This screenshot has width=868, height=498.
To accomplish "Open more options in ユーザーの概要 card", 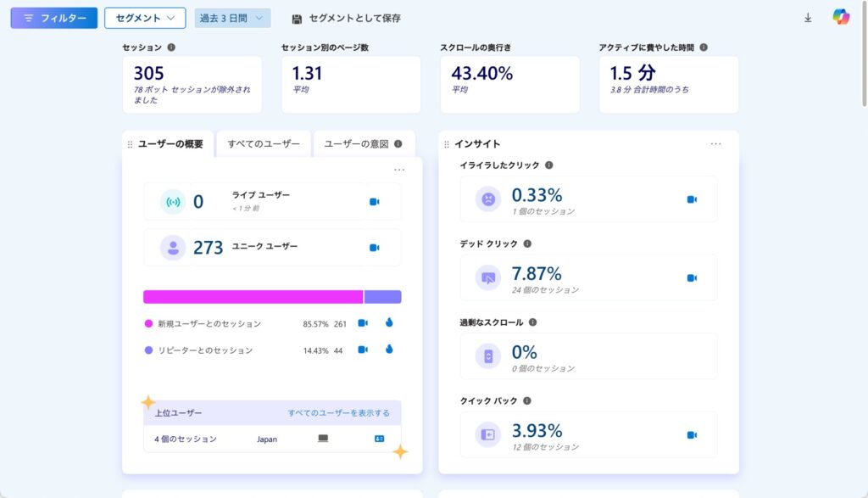I will coord(399,170).
